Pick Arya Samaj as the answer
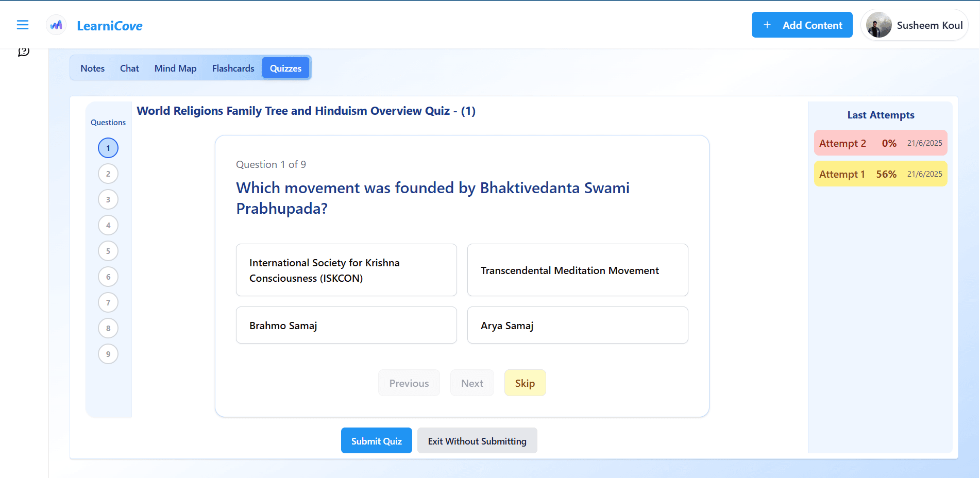 coord(578,325)
